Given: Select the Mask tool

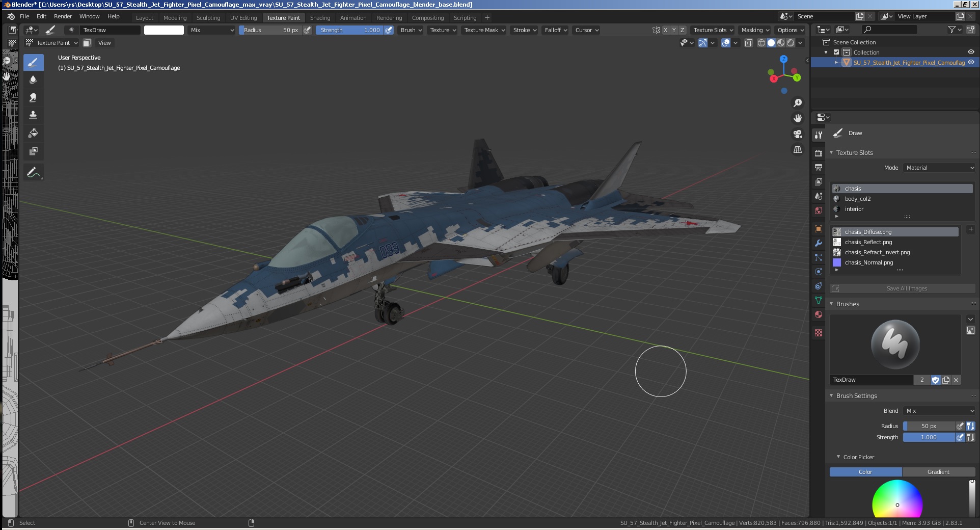Looking at the screenshot, I should (33, 151).
